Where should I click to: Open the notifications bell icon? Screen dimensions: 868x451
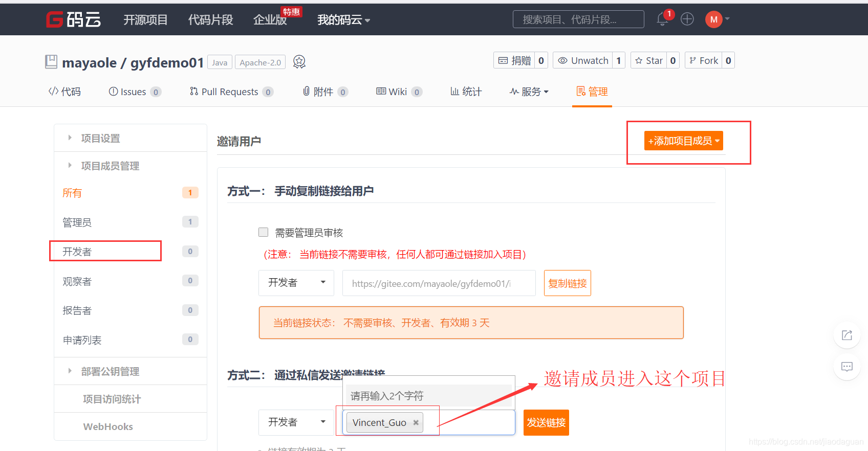(662, 19)
